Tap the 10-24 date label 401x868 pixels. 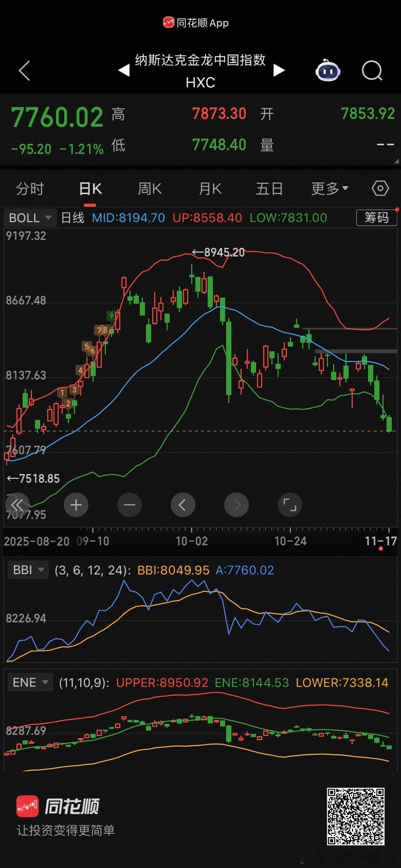coord(290,541)
